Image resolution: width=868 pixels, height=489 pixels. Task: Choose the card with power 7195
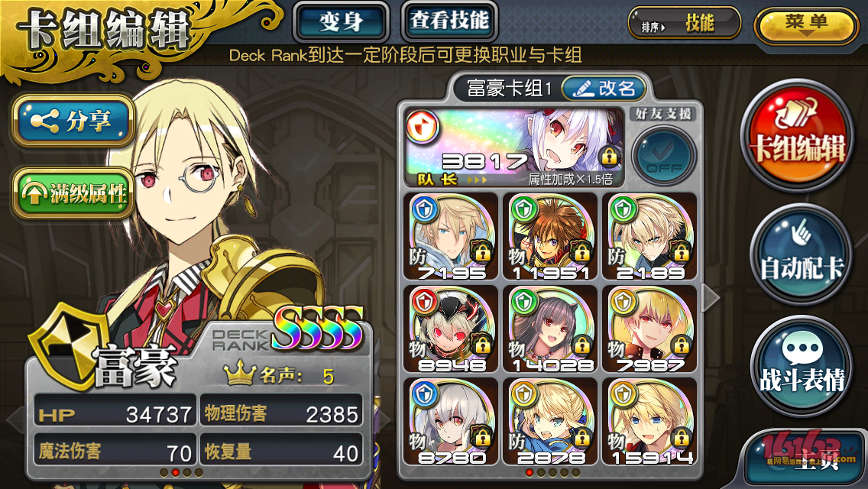[x=451, y=236]
